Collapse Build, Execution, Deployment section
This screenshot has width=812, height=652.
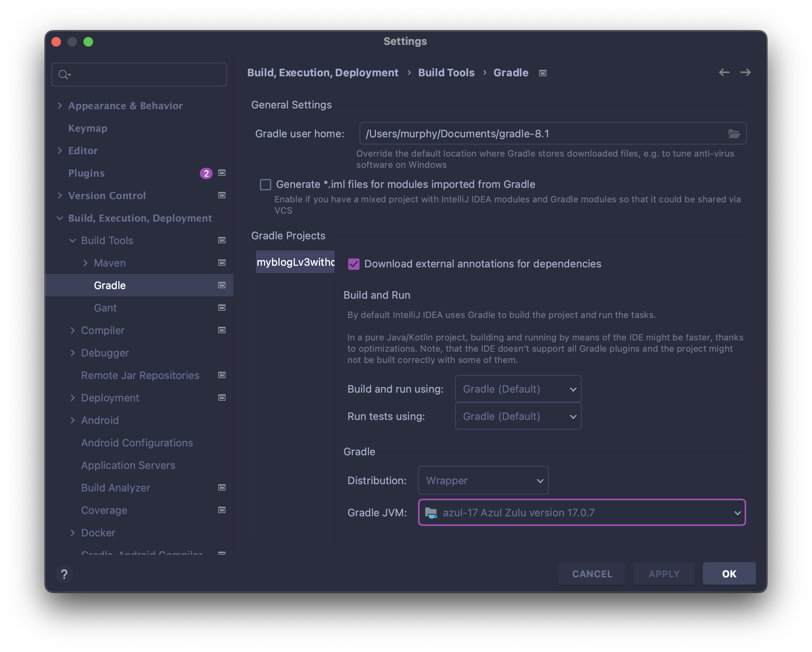(x=60, y=218)
